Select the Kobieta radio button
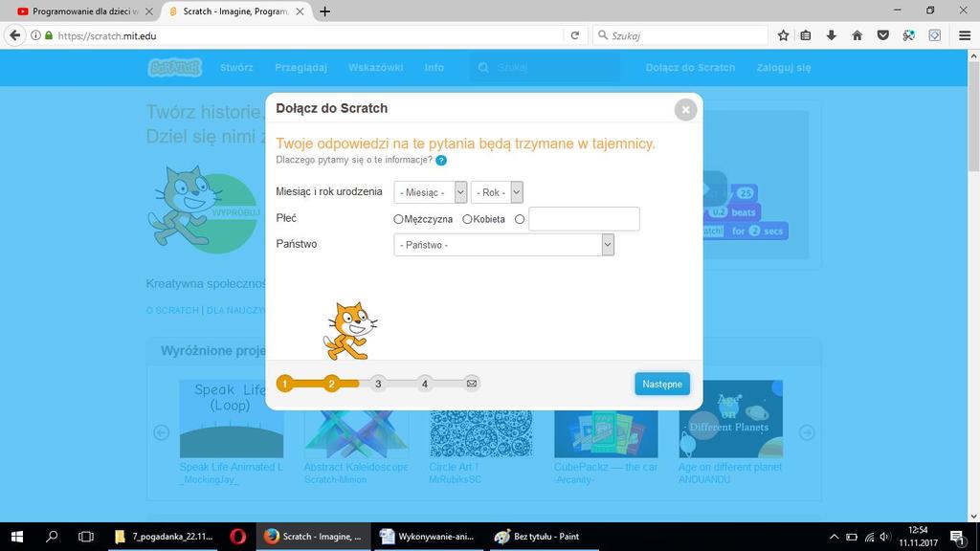The width and height of the screenshot is (980, 551). click(467, 219)
